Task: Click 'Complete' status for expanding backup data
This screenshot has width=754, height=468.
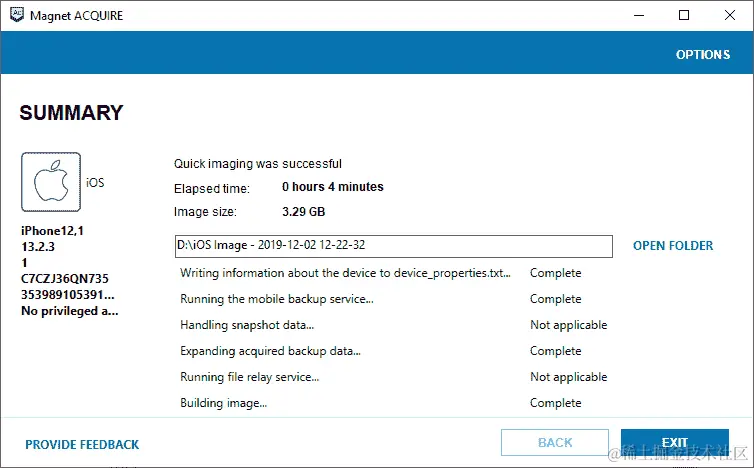Action: point(555,351)
